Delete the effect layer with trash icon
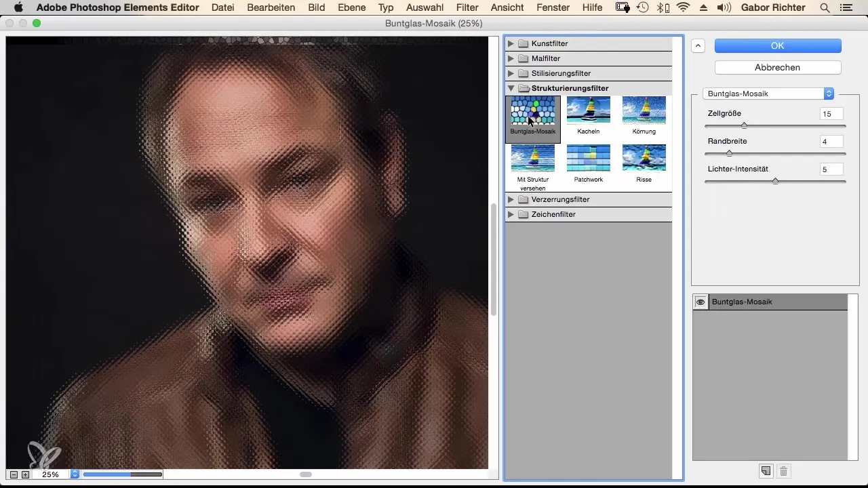 click(783, 470)
